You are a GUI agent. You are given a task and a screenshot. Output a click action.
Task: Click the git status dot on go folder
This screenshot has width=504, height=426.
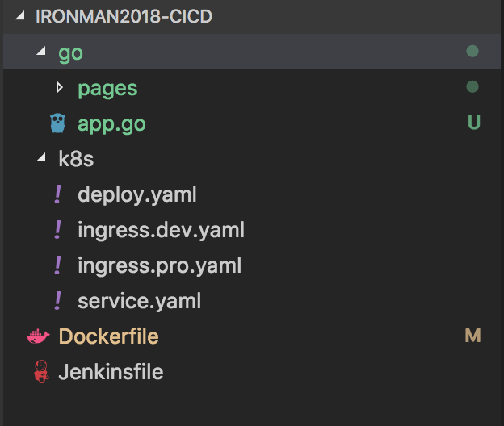[x=473, y=52]
